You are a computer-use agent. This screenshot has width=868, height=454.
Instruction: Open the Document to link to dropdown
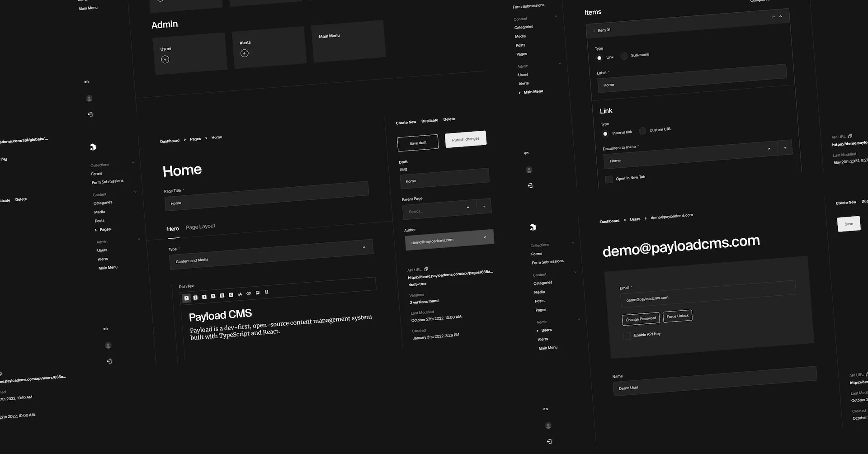tap(690, 155)
